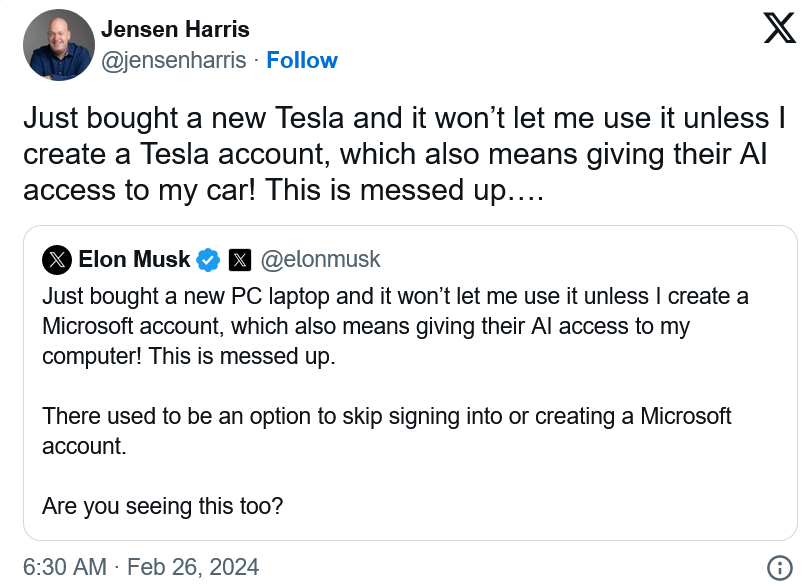Screen dimensions: 807x588
Task: Click the quoted line "There used to be an option"
Action: coord(387,416)
